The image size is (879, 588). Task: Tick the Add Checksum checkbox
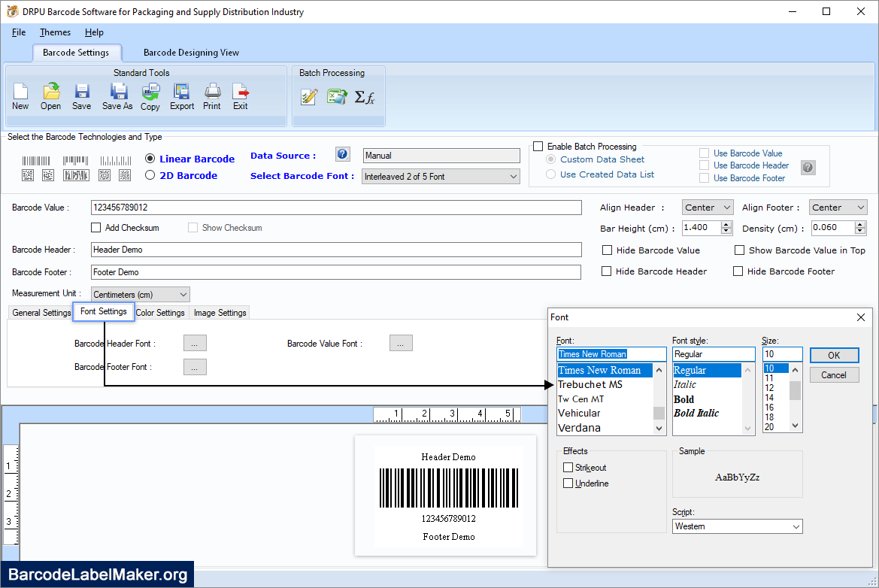95,228
